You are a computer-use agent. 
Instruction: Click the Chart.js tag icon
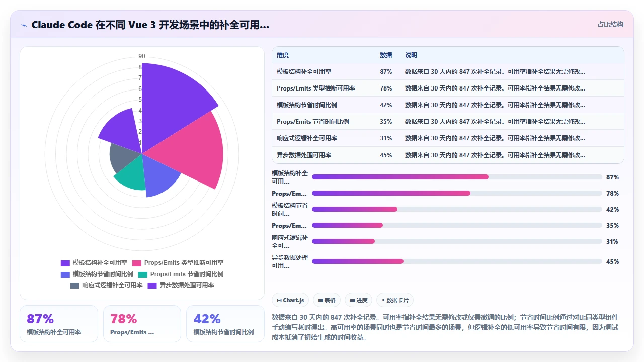[x=279, y=300]
